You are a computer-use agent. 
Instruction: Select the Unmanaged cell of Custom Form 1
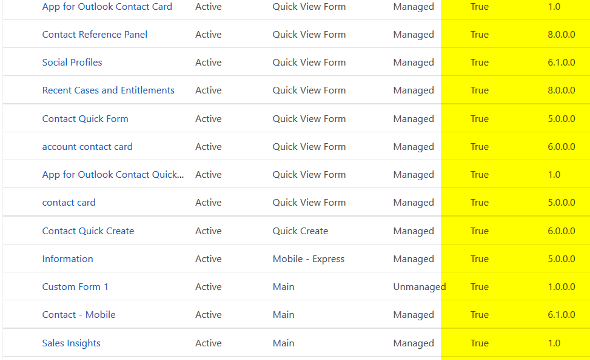pos(420,287)
